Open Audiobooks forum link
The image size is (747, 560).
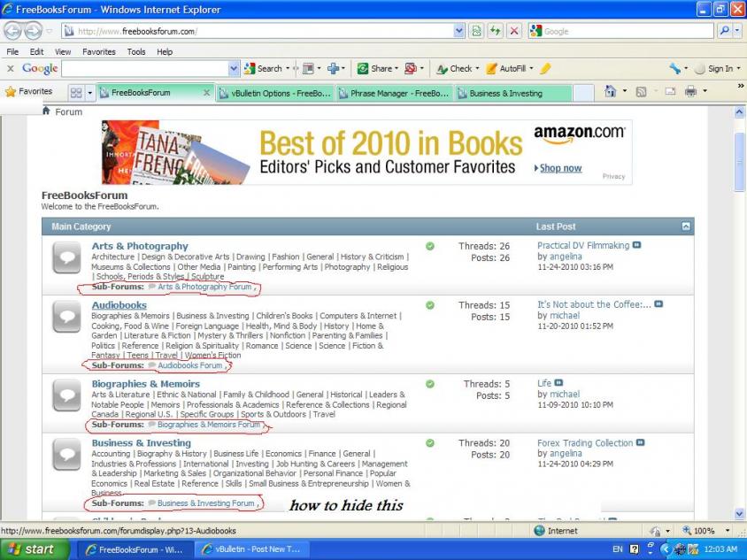coord(119,305)
